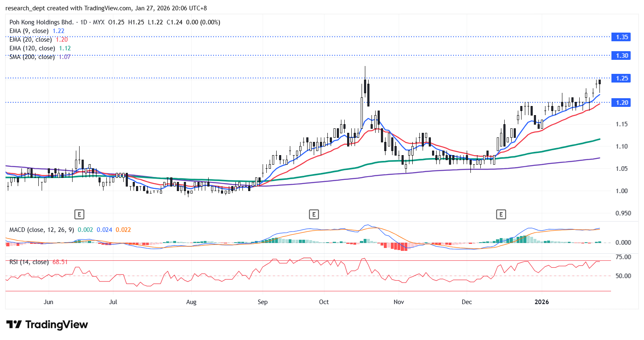This screenshot has width=644, height=340.
Task: Select the 1.35 price level label
Action: click(622, 37)
